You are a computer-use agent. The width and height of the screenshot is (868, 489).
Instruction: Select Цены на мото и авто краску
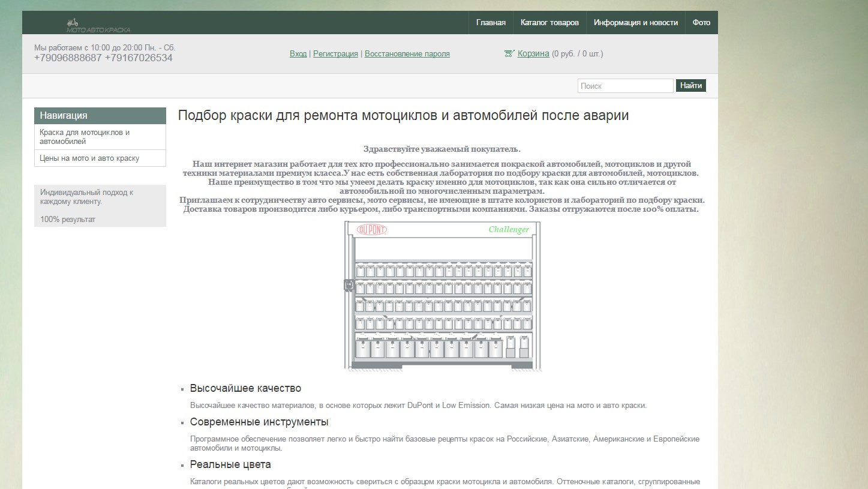tap(100, 158)
